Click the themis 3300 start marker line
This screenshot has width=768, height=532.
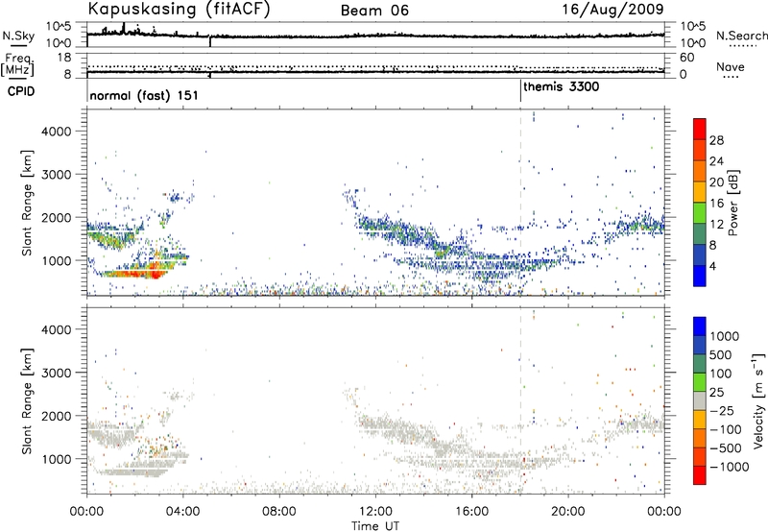(520, 91)
